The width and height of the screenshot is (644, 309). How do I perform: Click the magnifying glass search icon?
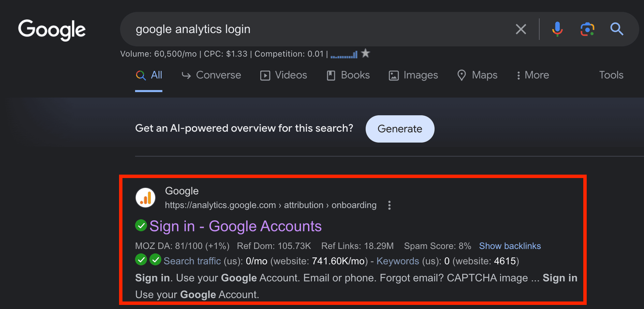click(x=617, y=29)
